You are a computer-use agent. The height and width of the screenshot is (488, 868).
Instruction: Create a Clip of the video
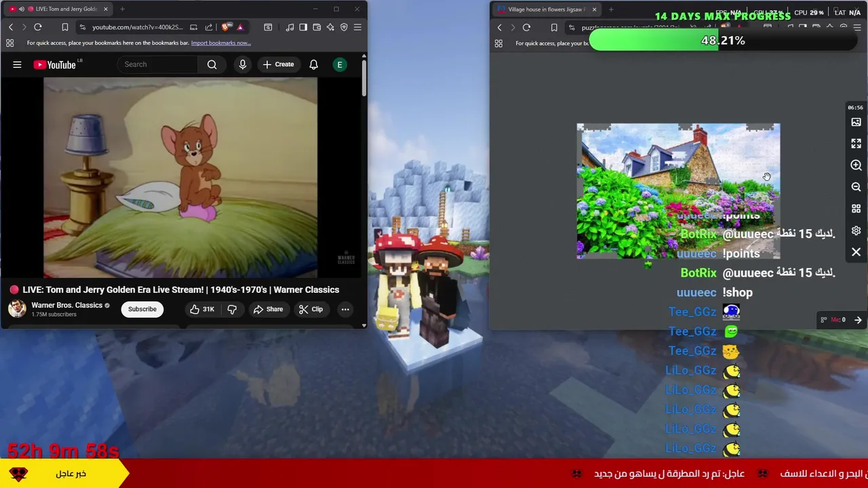click(311, 309)
